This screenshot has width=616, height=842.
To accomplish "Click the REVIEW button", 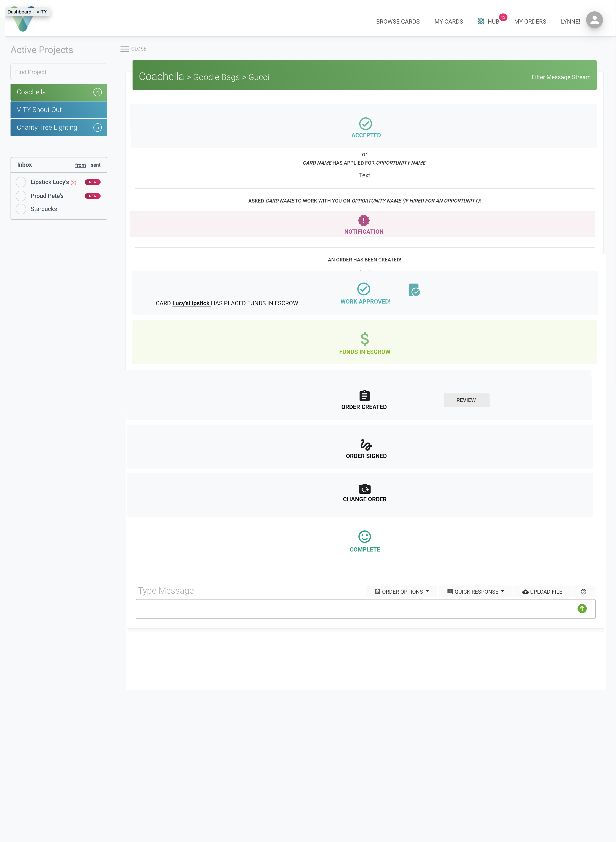I will coord(466,400).
